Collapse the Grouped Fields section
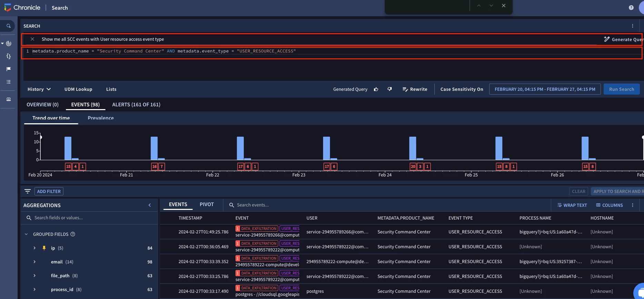 point(26,234)
